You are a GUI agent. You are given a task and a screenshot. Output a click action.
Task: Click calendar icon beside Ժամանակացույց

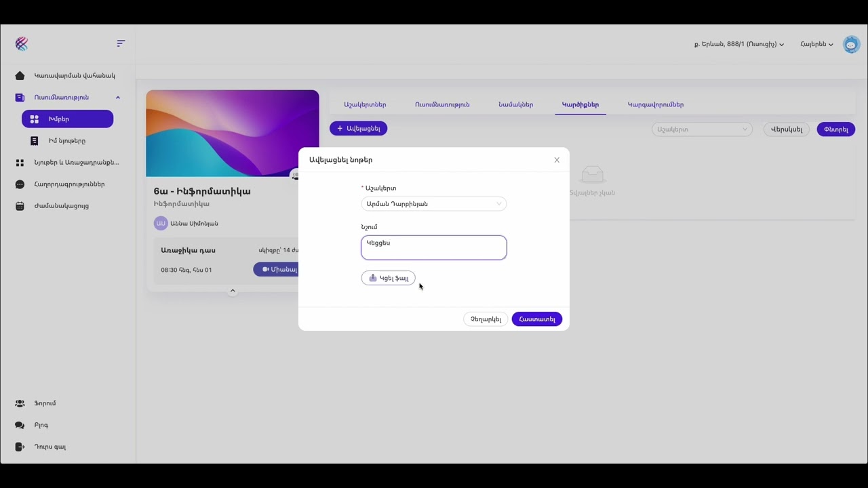[x=20, y=206]
